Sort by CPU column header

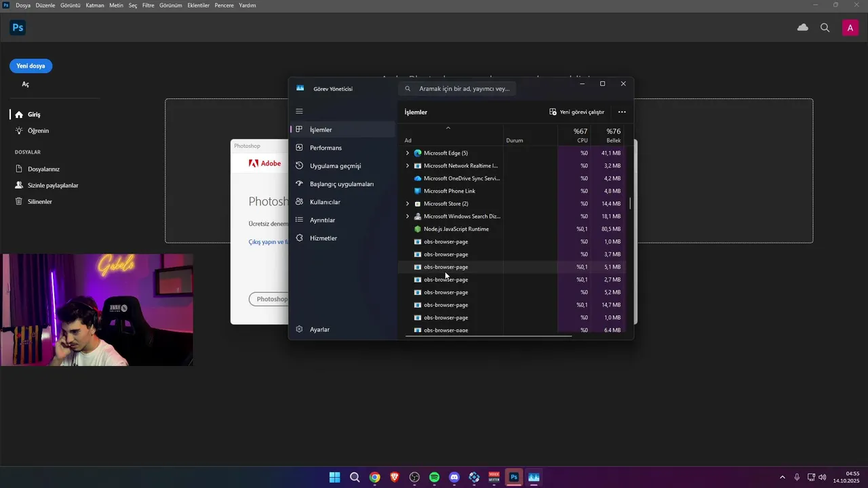point(574,134)
